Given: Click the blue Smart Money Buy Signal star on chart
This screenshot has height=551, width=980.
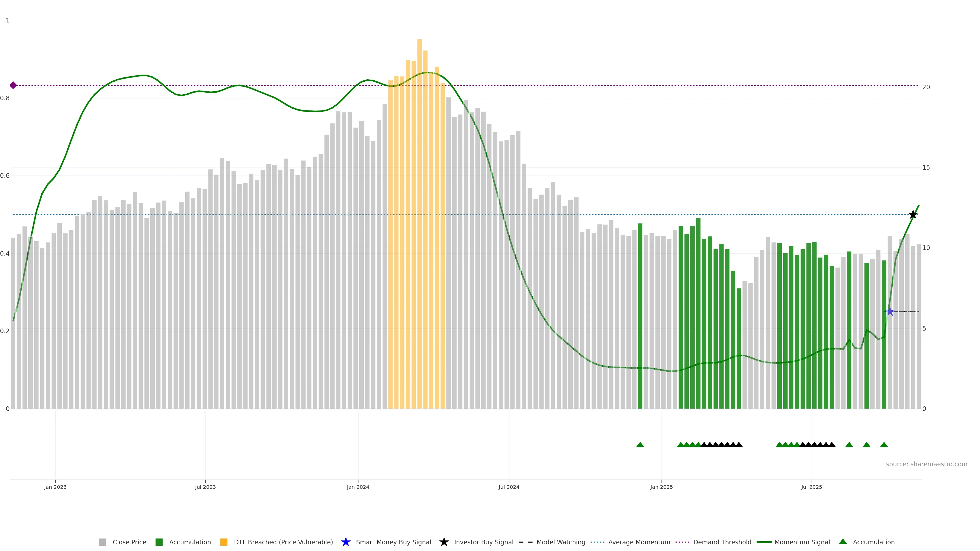Looking at the screenshot, I should point(889,312).
